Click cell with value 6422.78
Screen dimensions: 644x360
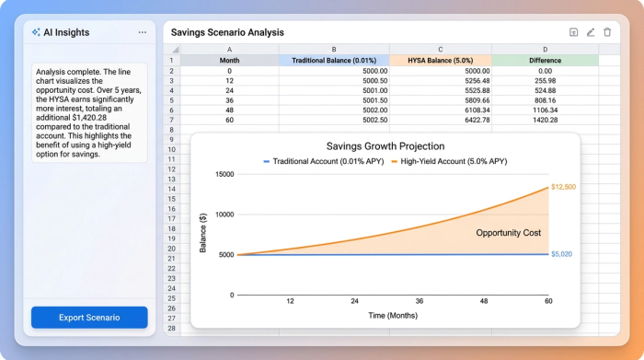point(441,120)
